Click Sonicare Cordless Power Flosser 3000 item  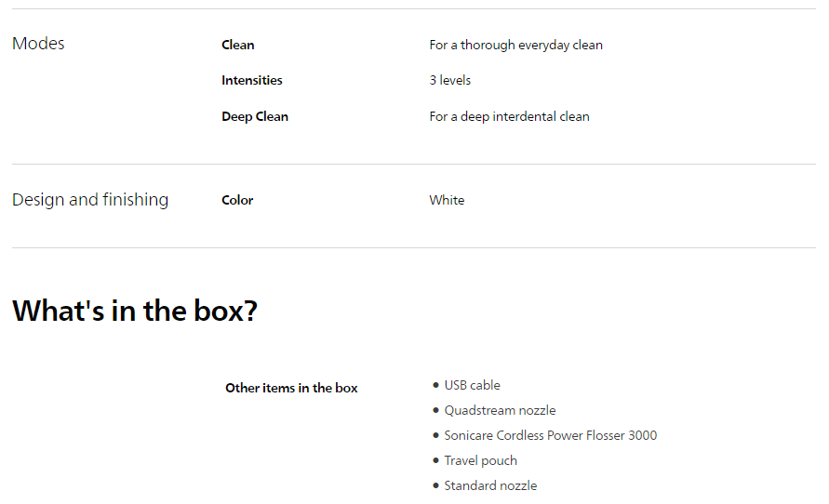click(550, 435)
